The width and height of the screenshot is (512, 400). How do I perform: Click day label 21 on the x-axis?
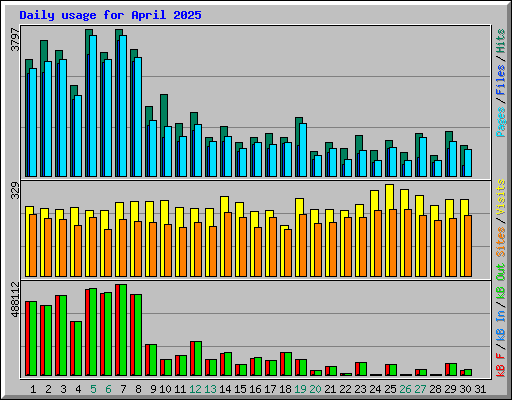click(330, 389)
